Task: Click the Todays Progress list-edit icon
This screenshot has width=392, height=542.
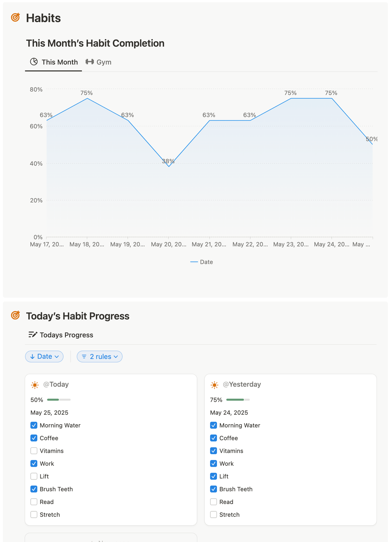Action: 33,335
